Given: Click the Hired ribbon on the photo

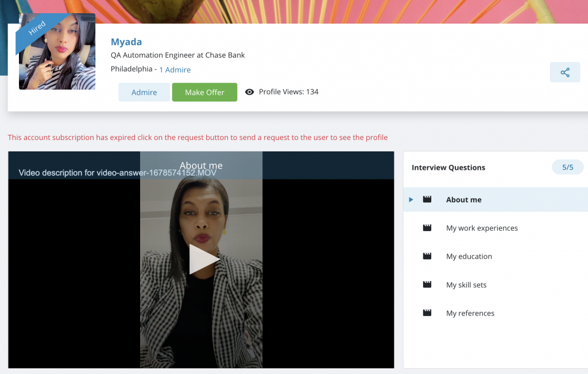Looking at the screenshot, I should click(37, 28).
